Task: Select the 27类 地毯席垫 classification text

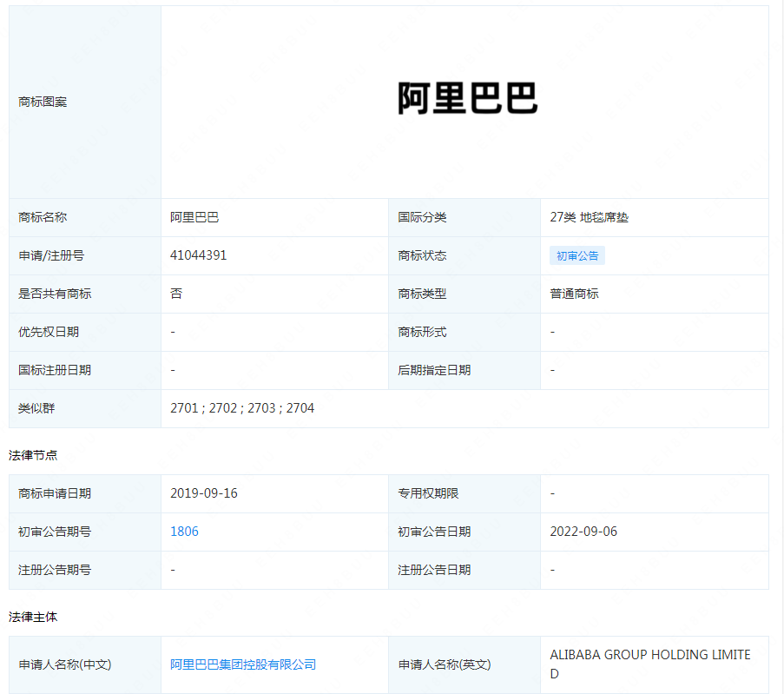Action: coord(589,217)
